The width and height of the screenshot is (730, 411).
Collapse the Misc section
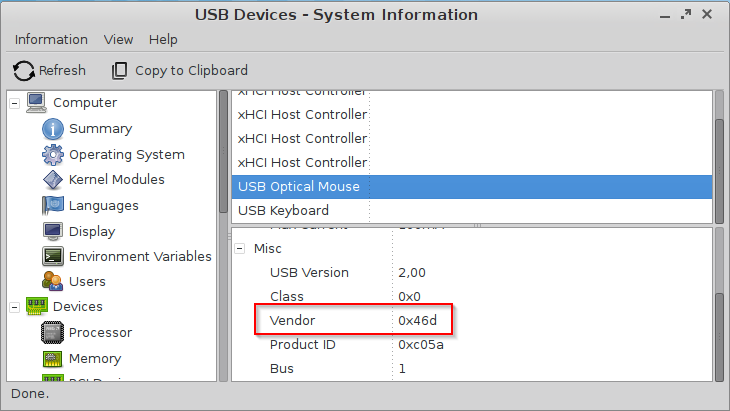click(x=241, y=248)
